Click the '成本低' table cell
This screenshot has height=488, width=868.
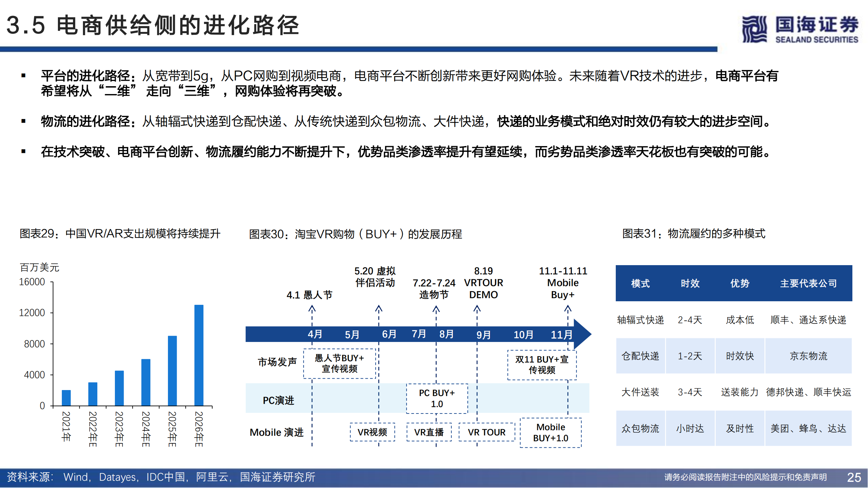tap(740, 320)
